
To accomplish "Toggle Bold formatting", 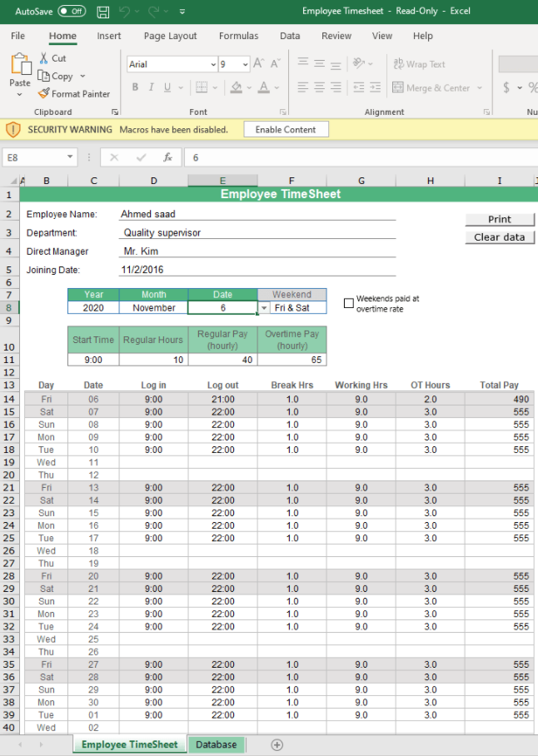I will [135, 87].
